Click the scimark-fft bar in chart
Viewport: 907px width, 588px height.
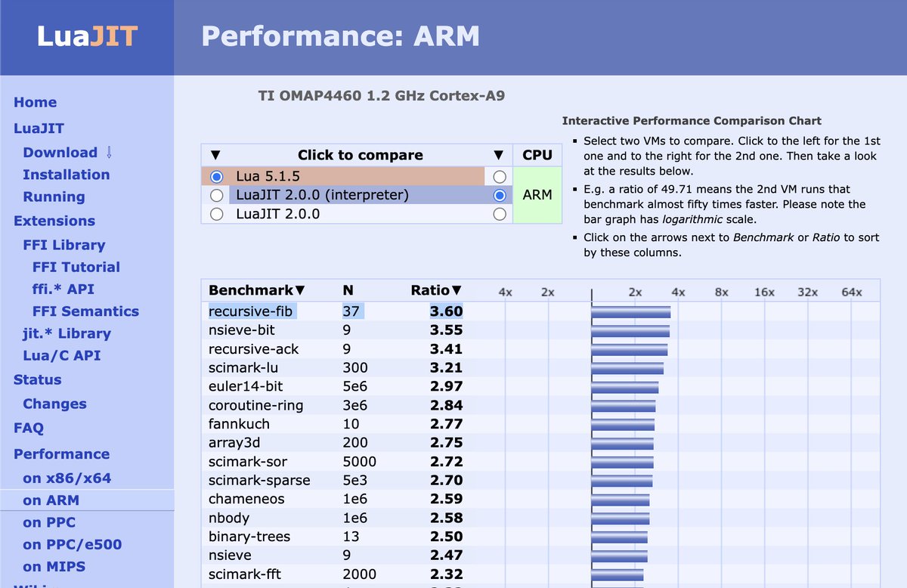(x=618, y=574)
